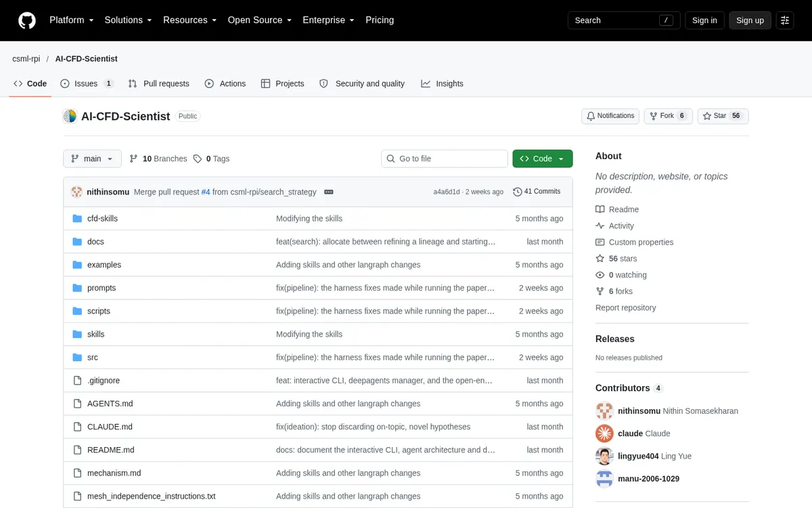The height and width of the screenshot is (508, 812).
Task: Open the Security and quality tab
Action: tap(361, 83)
